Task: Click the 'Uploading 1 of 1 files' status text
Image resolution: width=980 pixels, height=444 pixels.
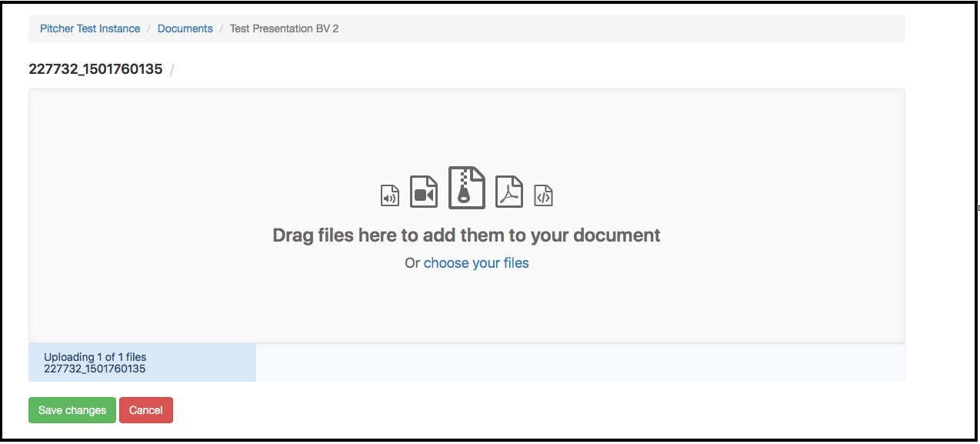Action: (x=95, y=357)
